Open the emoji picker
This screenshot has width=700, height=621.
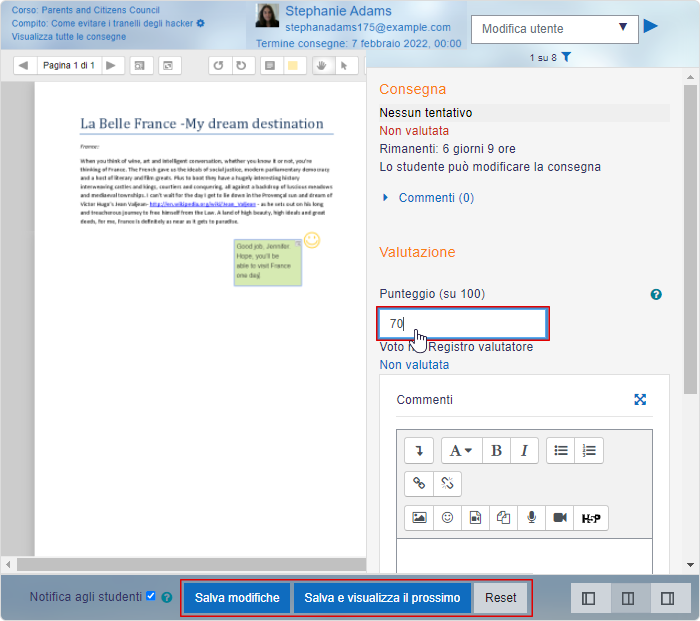click(x=447, y=518)
